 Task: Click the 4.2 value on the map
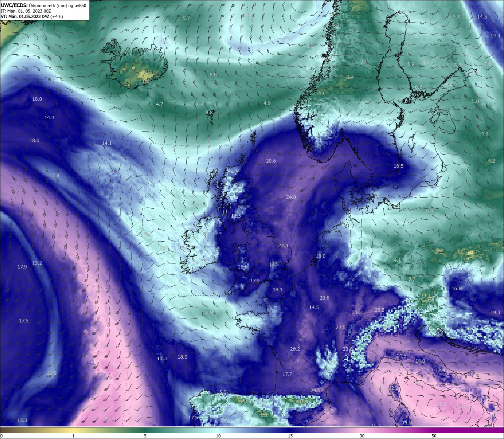click(491, 161)
